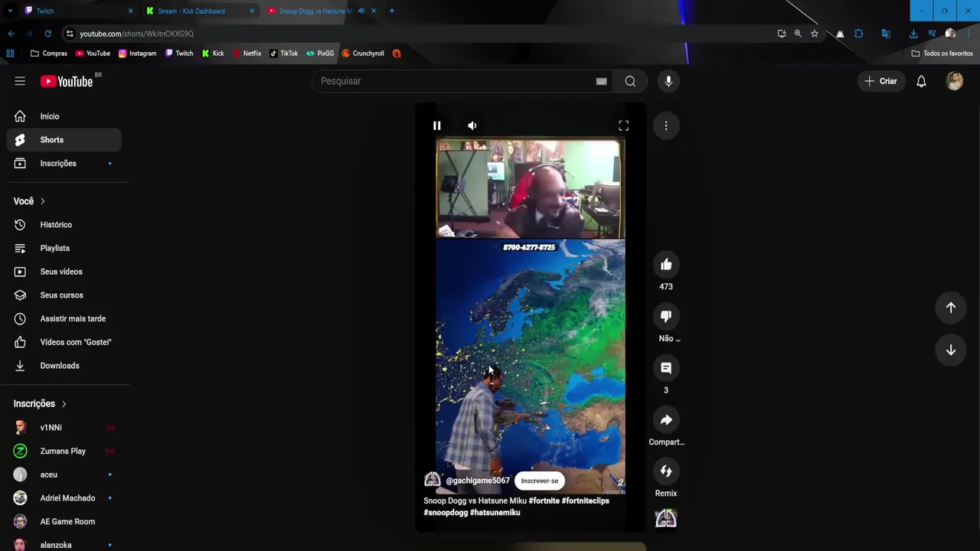Viewport: 980px width, 551px height.
Task: Click the Inscrever-se subscribe button
Action: 540,481
